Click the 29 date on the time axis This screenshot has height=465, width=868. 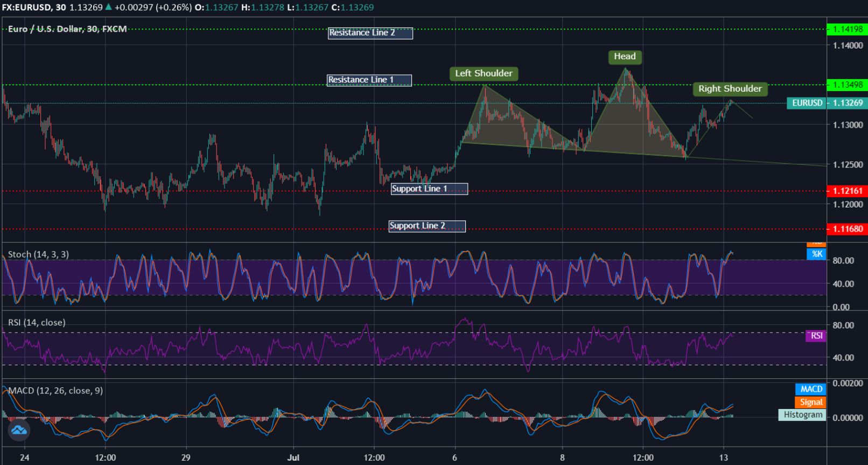click(x=186, y=457)
